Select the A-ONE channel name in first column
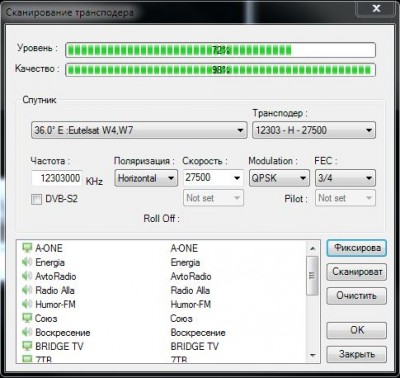The width and height of the screenshot is (400, 378). click(49, 248)
